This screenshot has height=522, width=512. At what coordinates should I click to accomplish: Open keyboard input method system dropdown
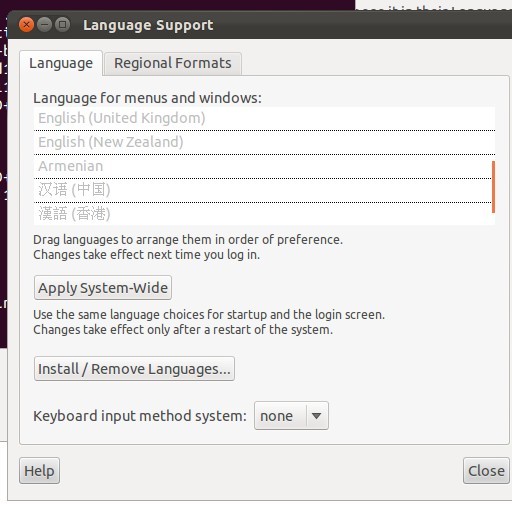click(x=291, y=416)
